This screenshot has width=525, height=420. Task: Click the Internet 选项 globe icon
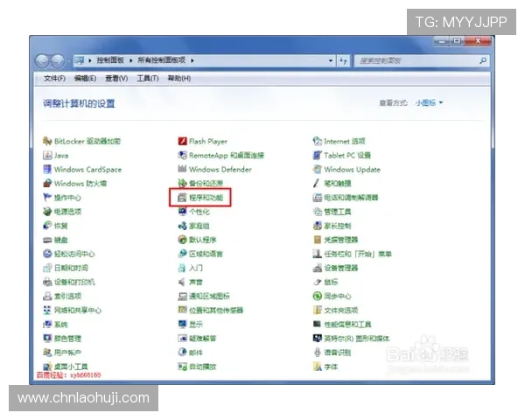(x=317, y=141)
